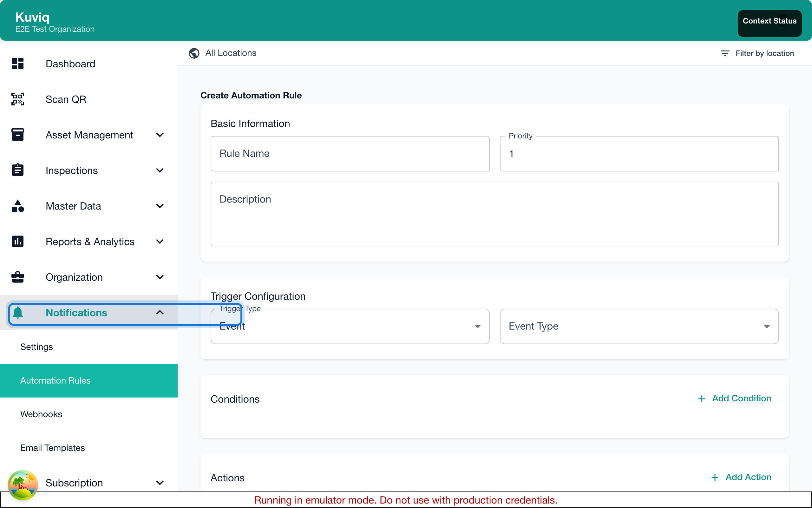Open Dashboard from the sidebar

(89, 64)
